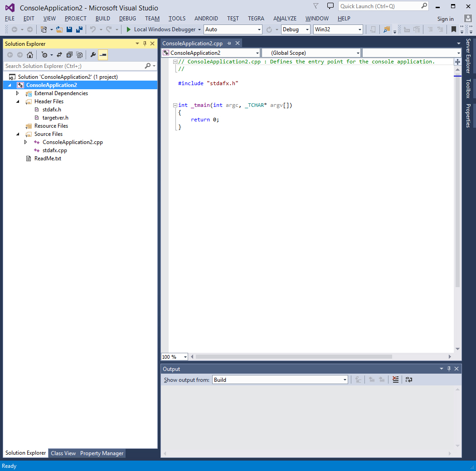Open the Solution Configurations Debug dropdown
476x471 pixels.
[x=296, y=29]
